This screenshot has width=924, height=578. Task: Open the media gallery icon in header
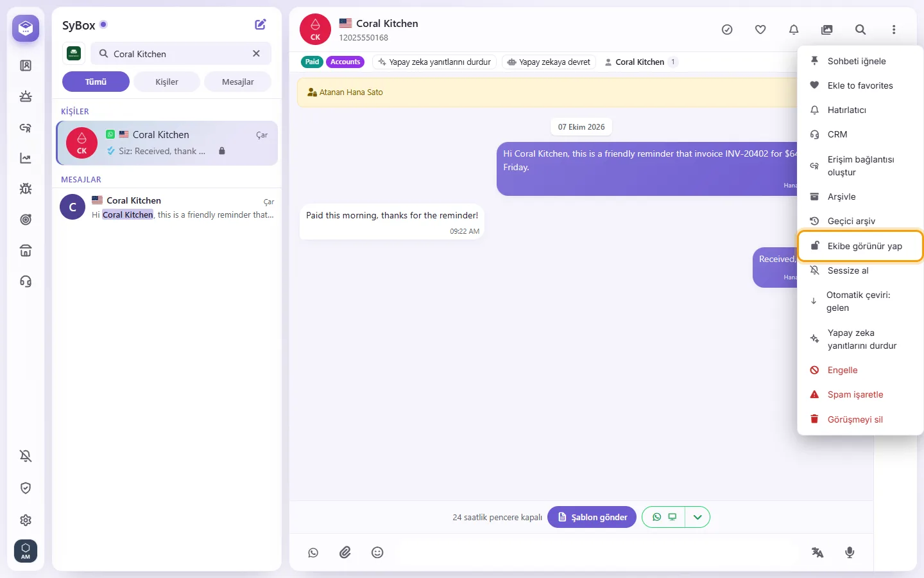(827, 30)
